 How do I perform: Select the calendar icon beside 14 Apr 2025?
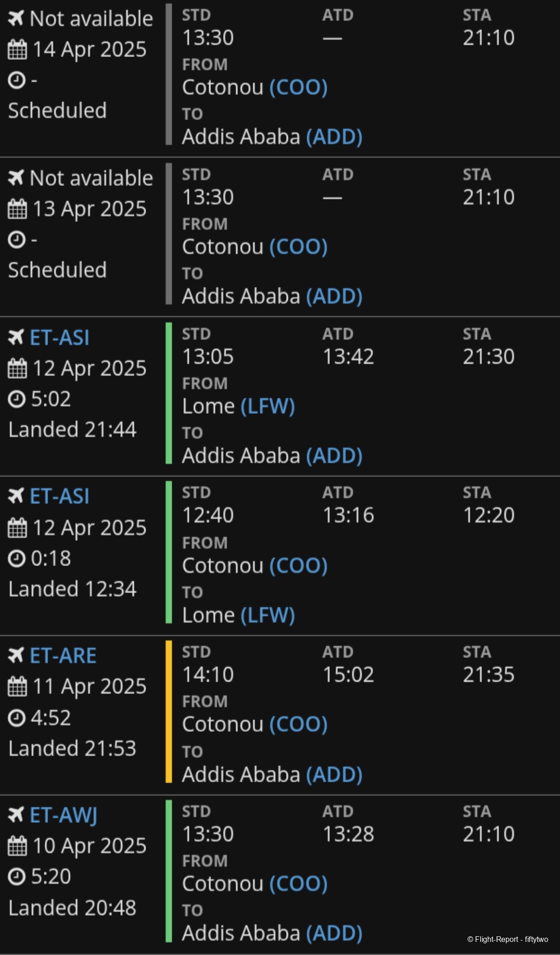coord(17,50)
